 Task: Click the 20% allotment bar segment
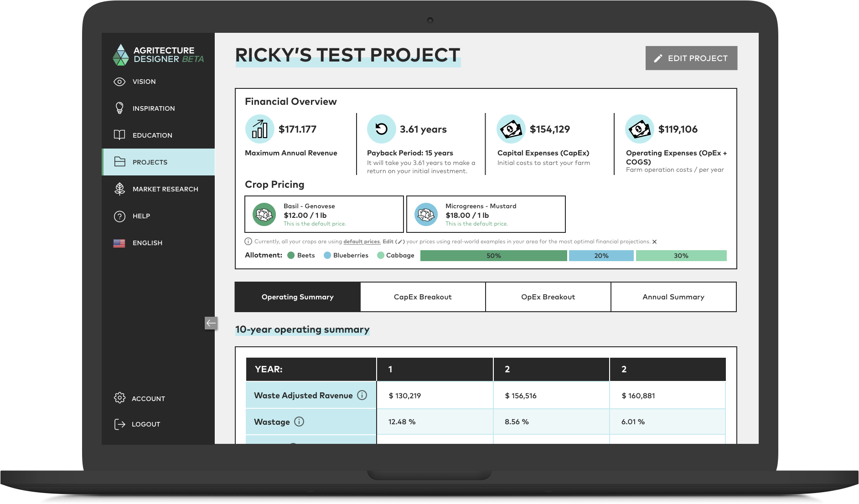601,256
